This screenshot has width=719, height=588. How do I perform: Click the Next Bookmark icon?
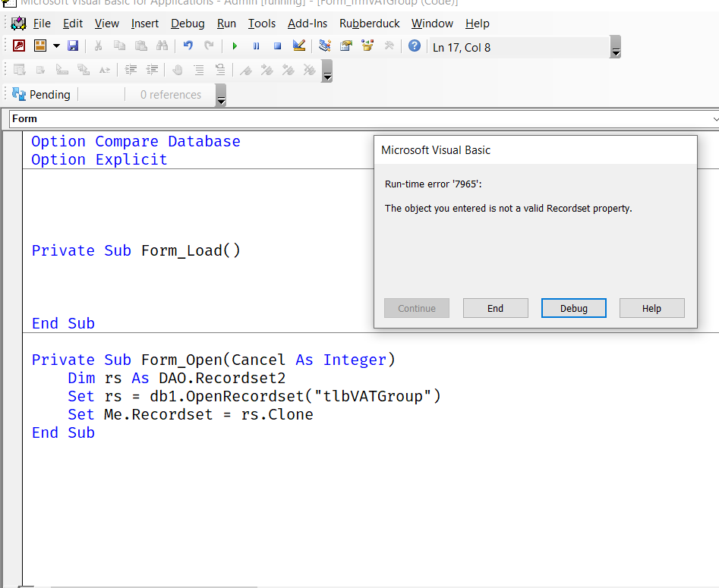[267, 70]
